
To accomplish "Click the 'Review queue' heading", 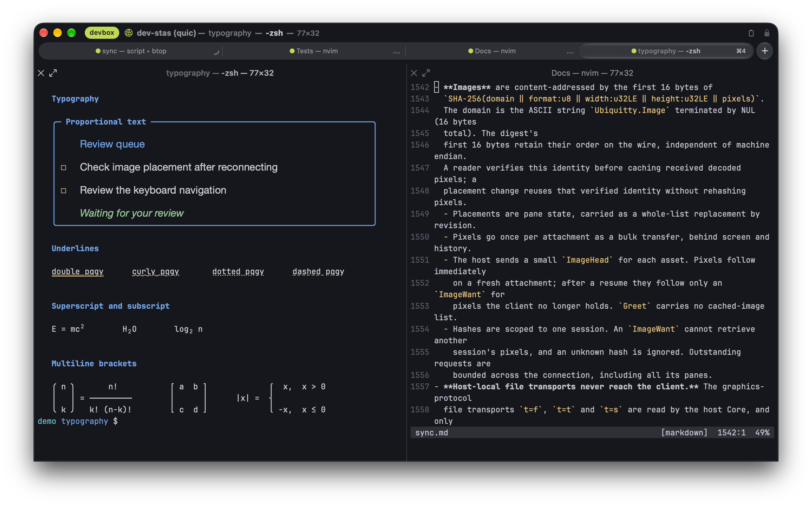I will (112, 144).
